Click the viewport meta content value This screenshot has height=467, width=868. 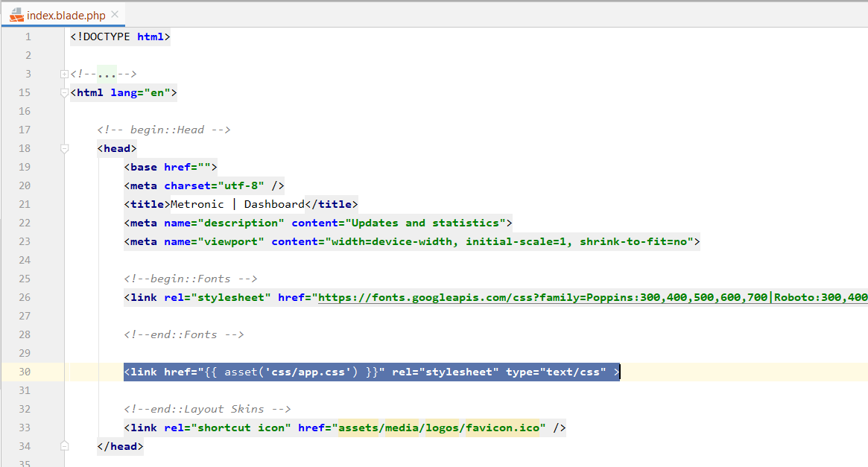point(510,241)
